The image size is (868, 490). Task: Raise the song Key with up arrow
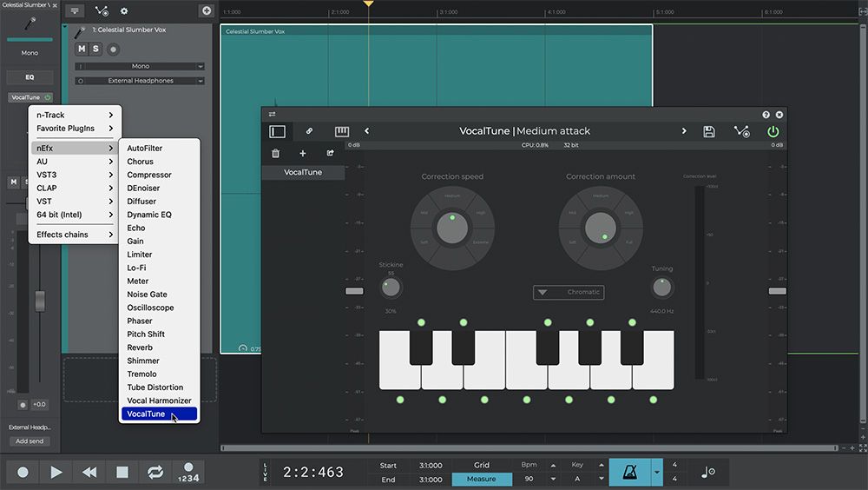(x=602, y=466)
